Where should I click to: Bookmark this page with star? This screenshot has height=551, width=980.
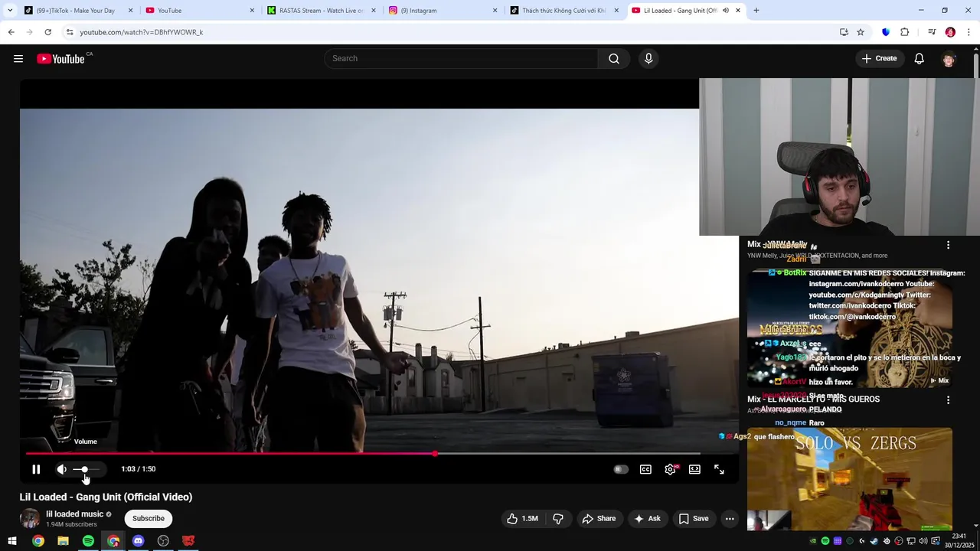click(861, 32)
